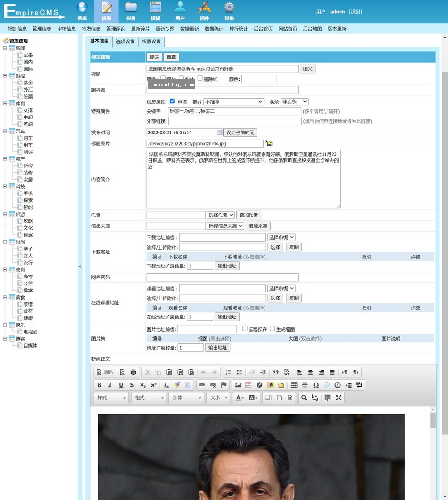Insert a hyperlink using the link icon

[x=202, y=385]
